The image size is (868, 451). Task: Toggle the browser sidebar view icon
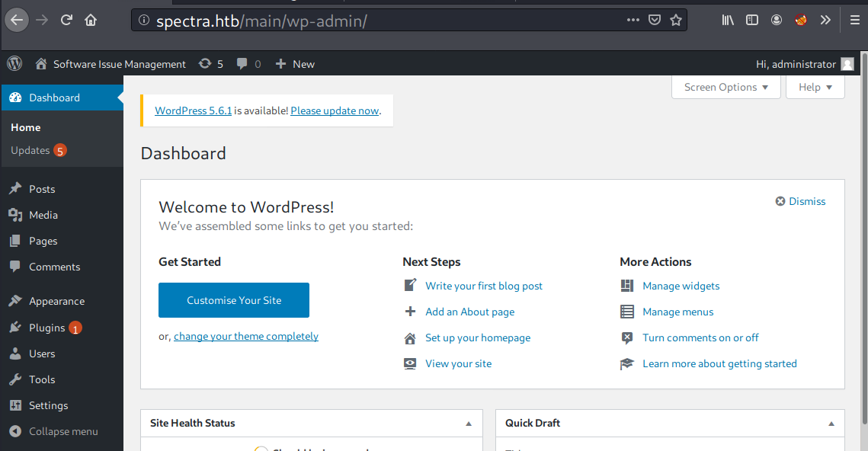(x=751, y=21)
